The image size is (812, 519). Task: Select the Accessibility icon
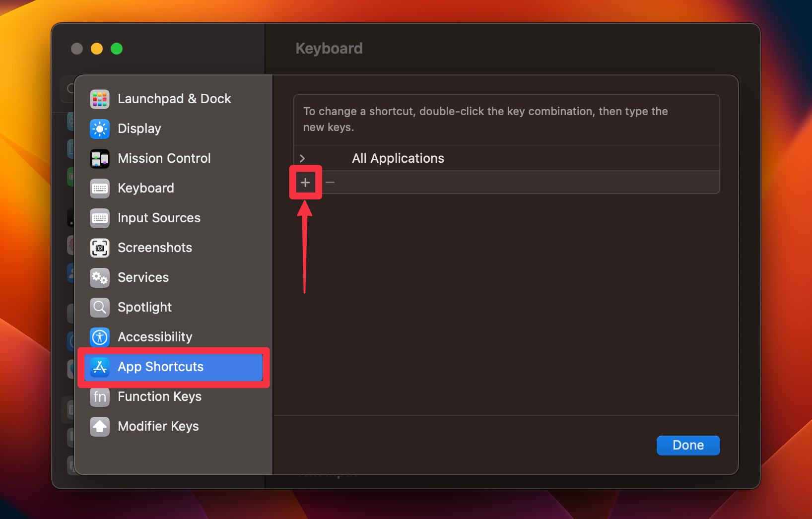coord(99,337)
